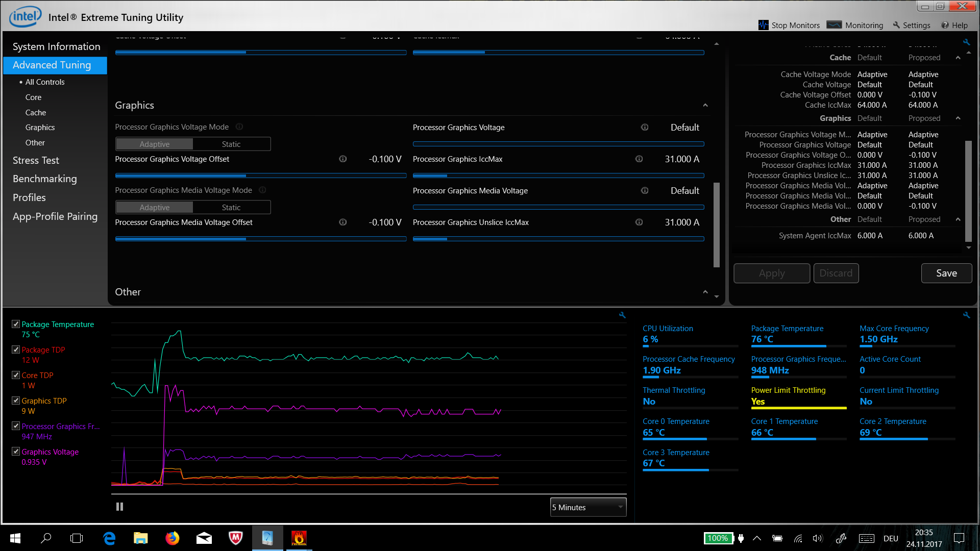Viewport: 980px width, 551px height.
Task: Click the info icon beside Processor Graphics Voltage Offset
Action: (343, 159)
